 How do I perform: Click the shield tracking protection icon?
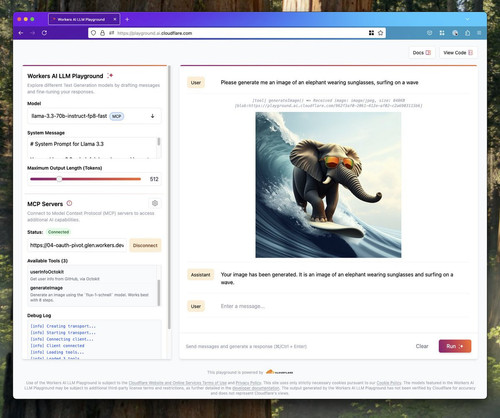(93, 33)
